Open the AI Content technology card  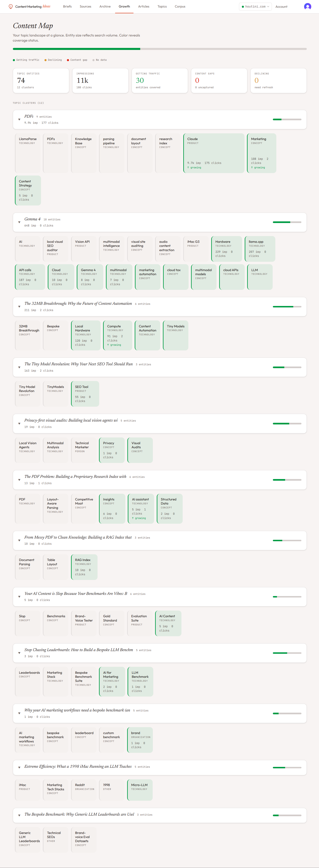point(168,623)
